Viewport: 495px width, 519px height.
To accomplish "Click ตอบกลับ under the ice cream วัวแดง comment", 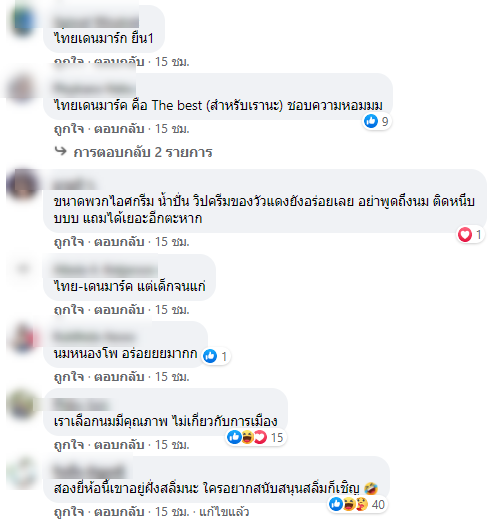I will click(119, 242).
